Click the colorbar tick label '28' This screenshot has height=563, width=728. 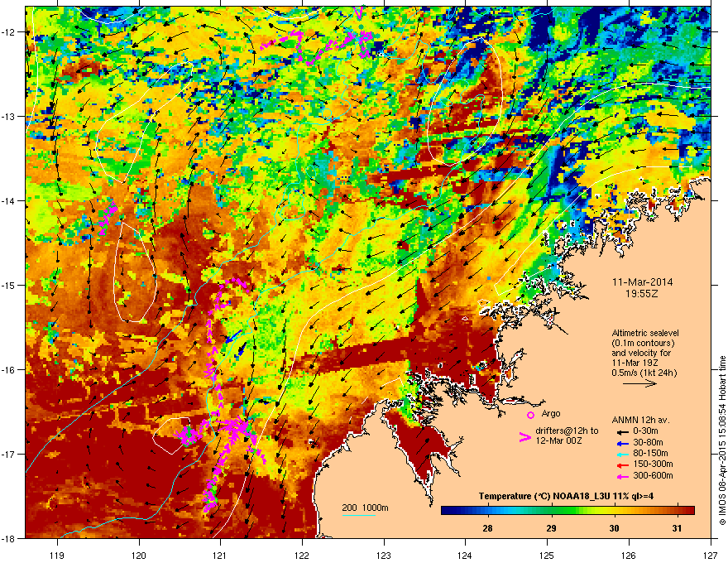coord(487,528)
